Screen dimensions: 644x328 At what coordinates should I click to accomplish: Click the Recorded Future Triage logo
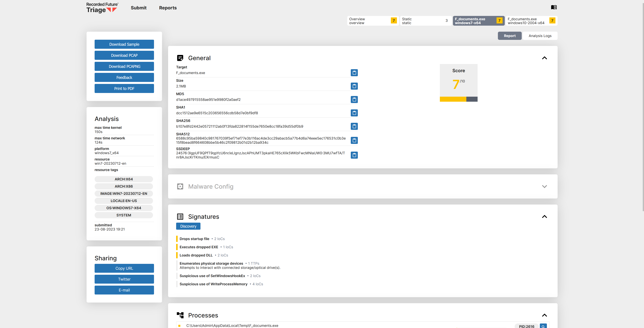tap(102, 8)
